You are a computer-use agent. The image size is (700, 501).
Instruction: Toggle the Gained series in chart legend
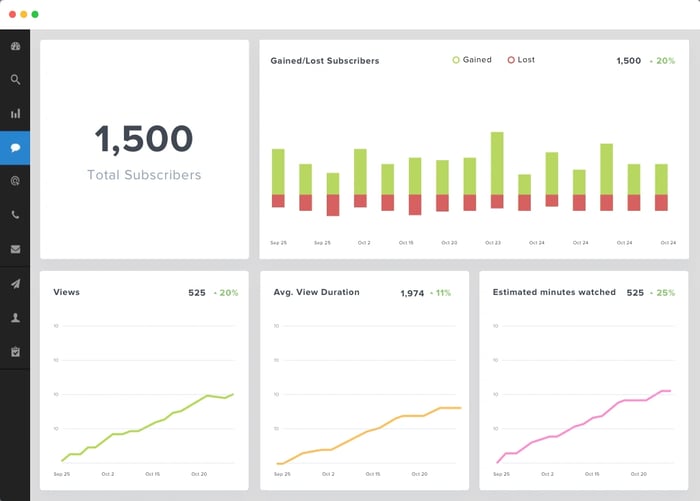(x=472, y=60)
